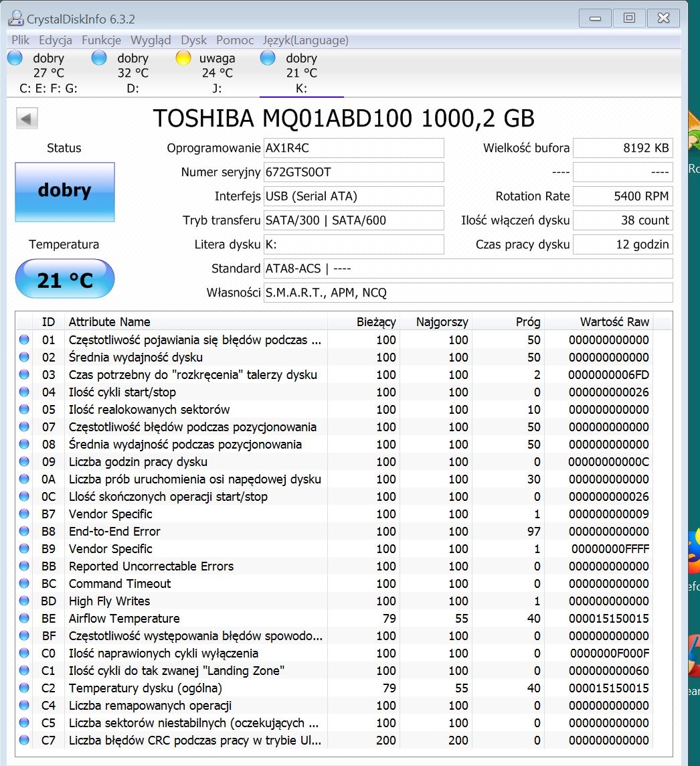Select the blue status orb for disk K:
700x766 pixels.
tap(268, 58)
